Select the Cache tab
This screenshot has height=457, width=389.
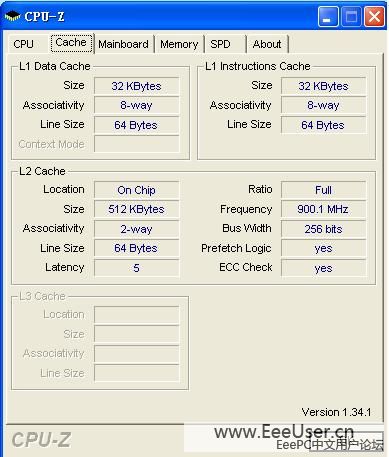coord(71,43)
